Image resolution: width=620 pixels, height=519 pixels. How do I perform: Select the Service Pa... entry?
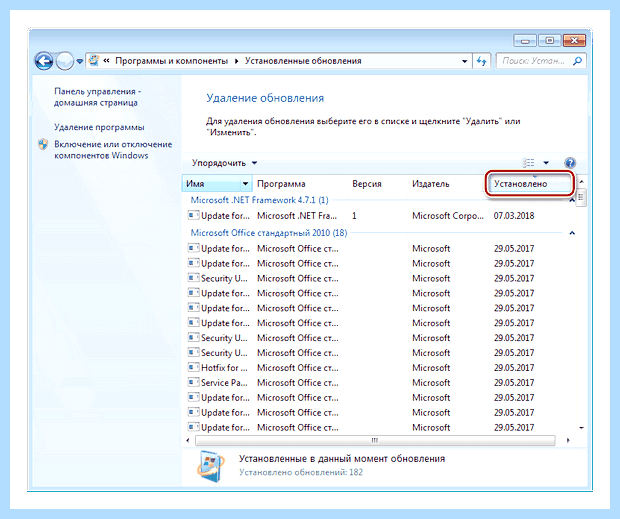point(224,383)
